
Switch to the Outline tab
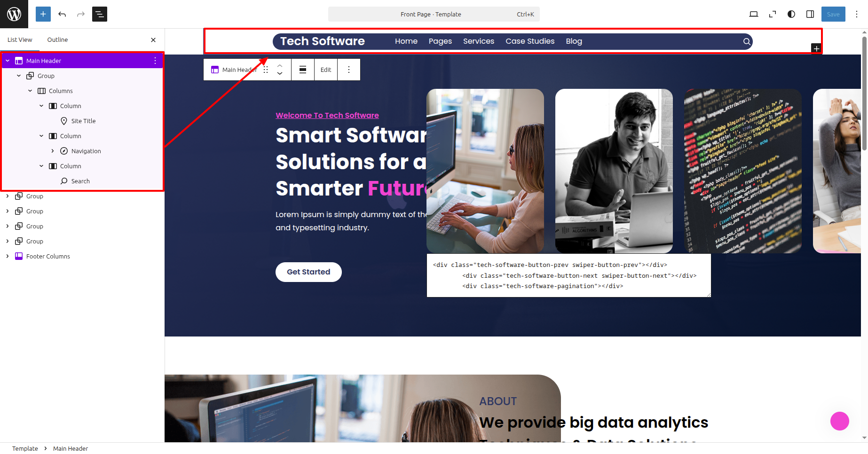[57, 40]
